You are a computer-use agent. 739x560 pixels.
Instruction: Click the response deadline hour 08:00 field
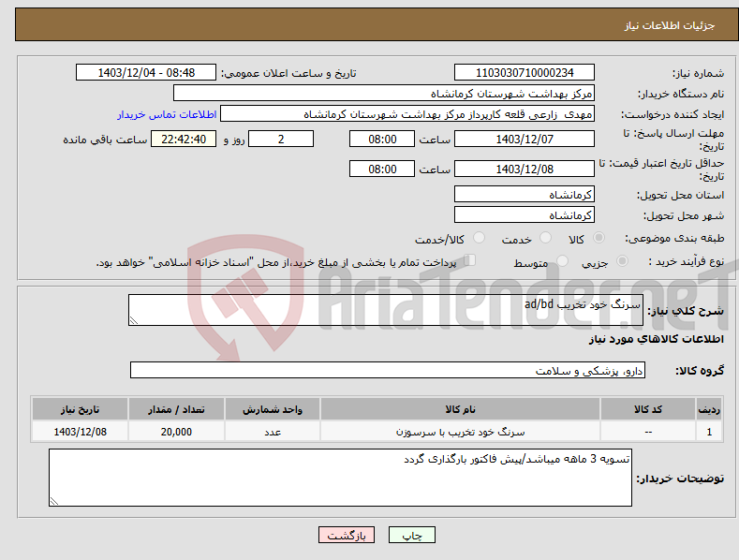click(382, 139)
